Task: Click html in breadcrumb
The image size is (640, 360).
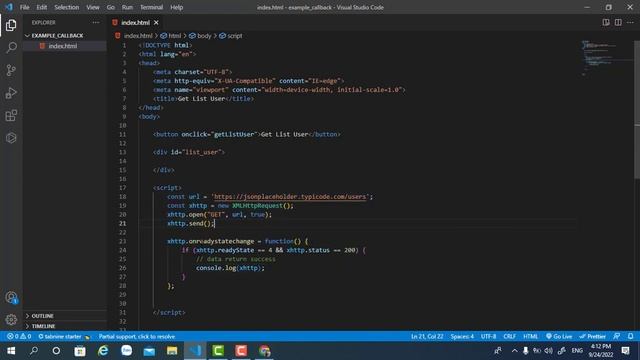Action: coord(175,36)
